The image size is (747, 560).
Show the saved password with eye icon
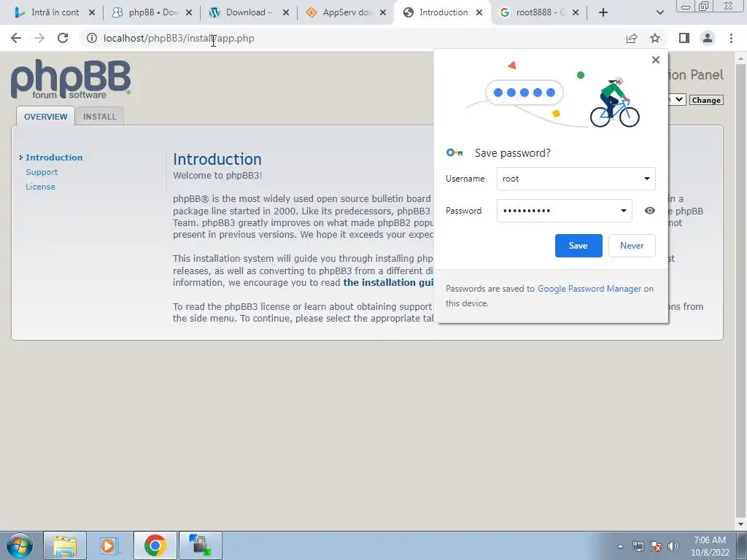pyautogui.click(x=650, y=211)
